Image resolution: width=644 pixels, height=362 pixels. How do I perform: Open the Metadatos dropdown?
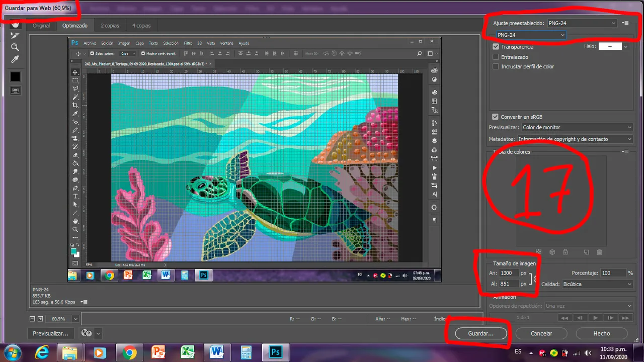click(575, 139)
